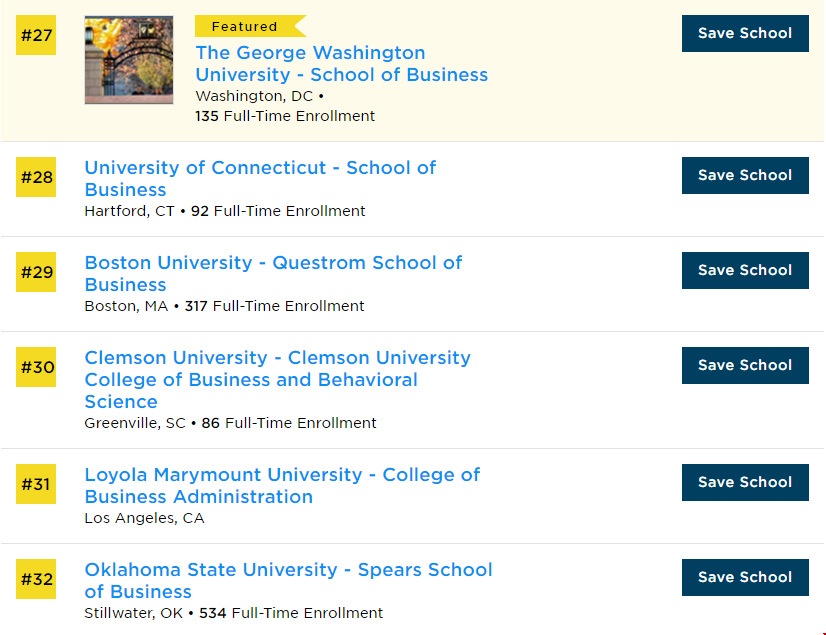Save Oklahoma State University school
Image resolution: width=826 pixels, height=635 pixels.
pyautogui.click(x=745, y=577)
